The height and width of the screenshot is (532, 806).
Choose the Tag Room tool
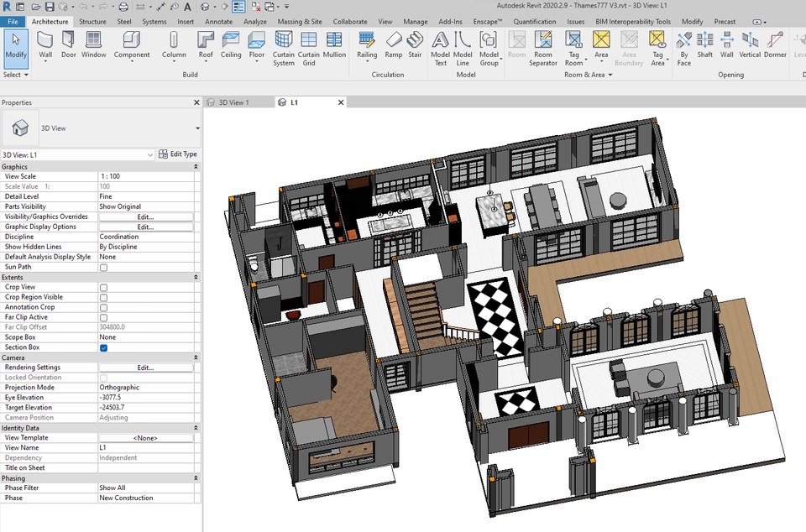(573, 49)
